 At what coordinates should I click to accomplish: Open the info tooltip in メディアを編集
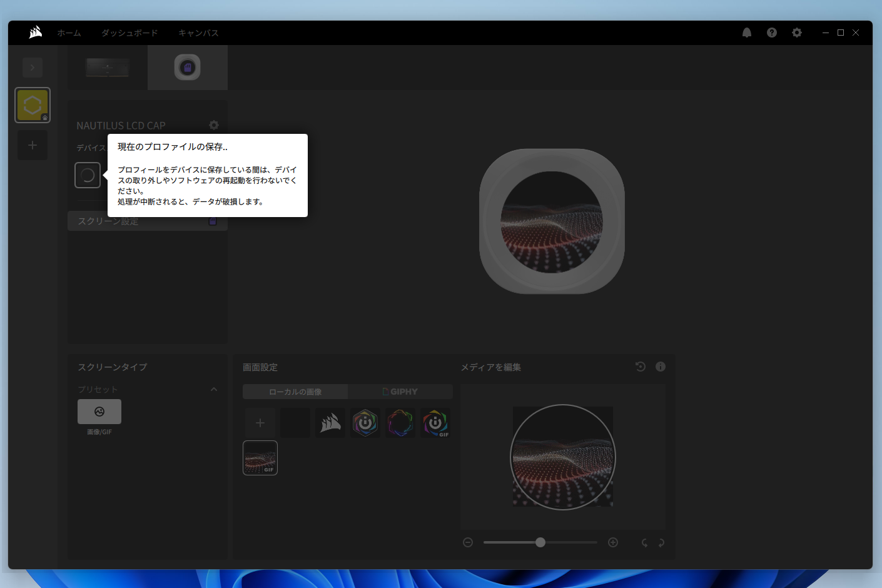660,367
